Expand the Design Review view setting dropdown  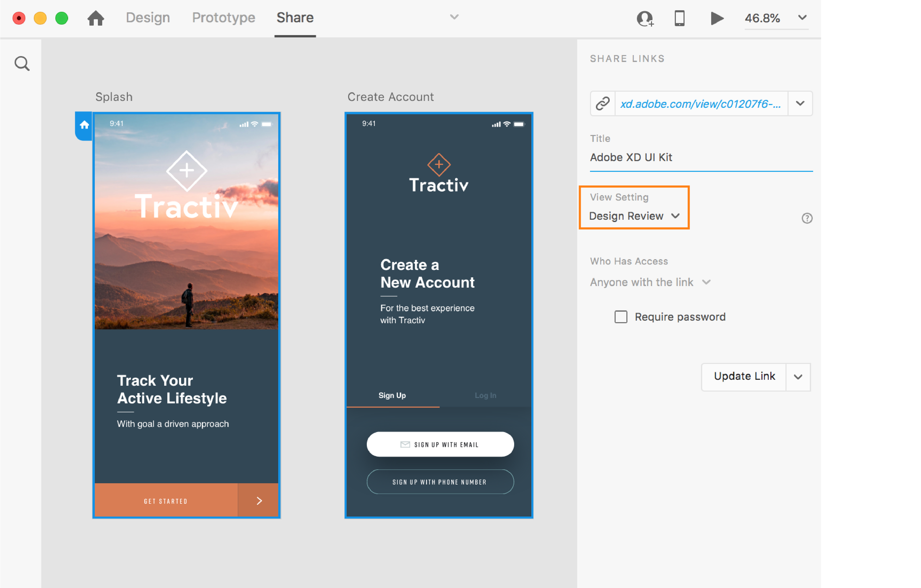[x=634, y=216]
